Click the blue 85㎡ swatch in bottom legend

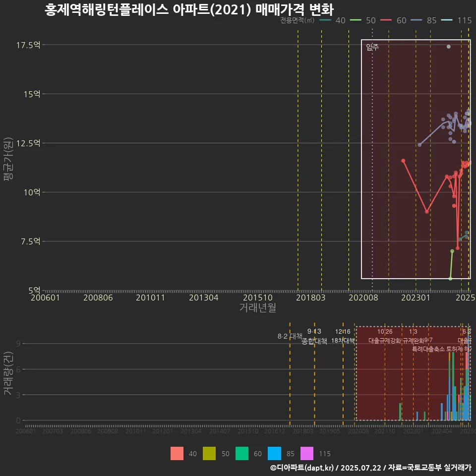pos(274,454)
